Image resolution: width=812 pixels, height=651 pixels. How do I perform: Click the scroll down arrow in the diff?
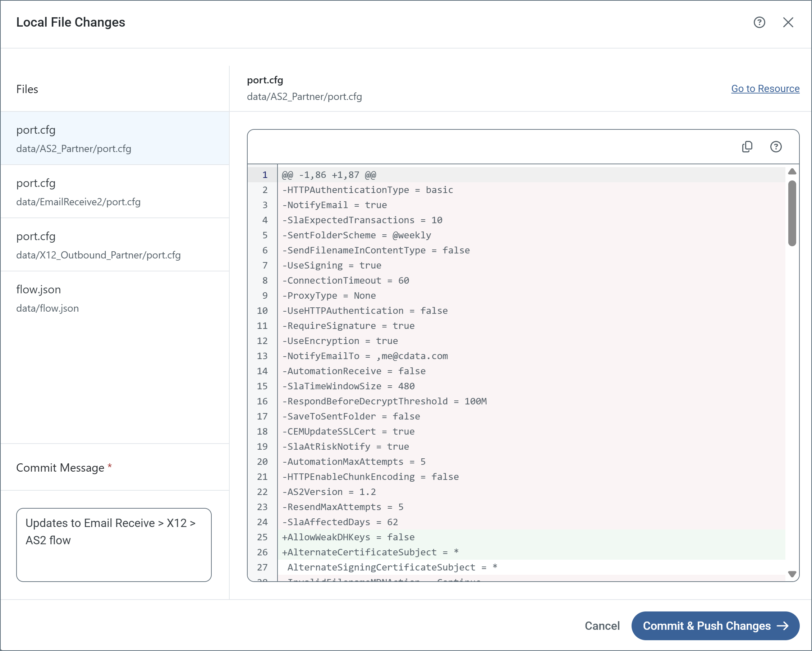point(792,574)
